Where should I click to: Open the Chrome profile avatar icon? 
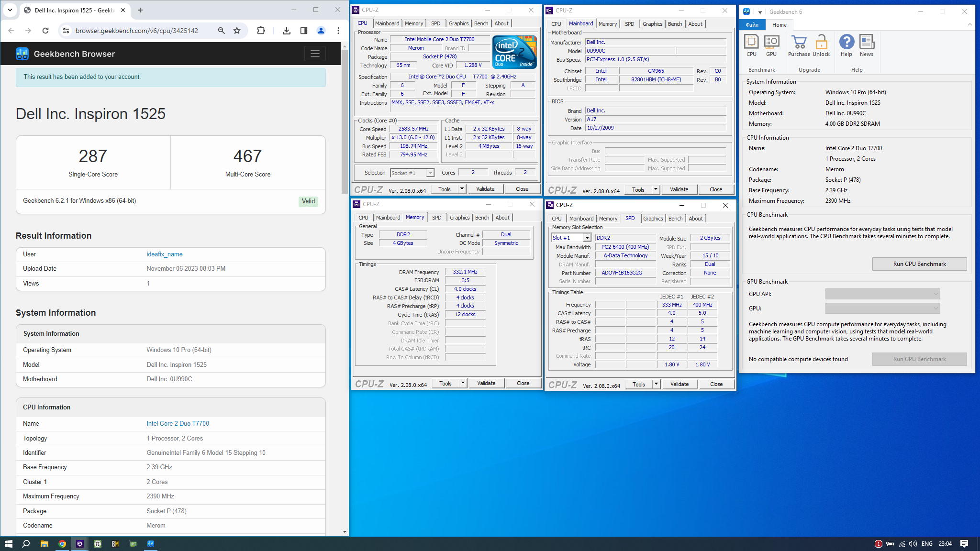[x=321, y=31]
